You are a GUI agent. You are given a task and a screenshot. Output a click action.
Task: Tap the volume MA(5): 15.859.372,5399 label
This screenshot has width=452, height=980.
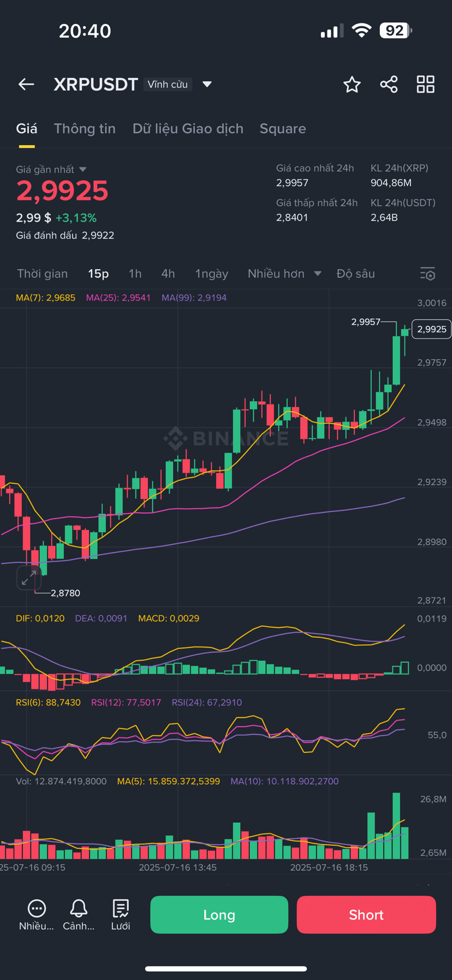(169, 781)
